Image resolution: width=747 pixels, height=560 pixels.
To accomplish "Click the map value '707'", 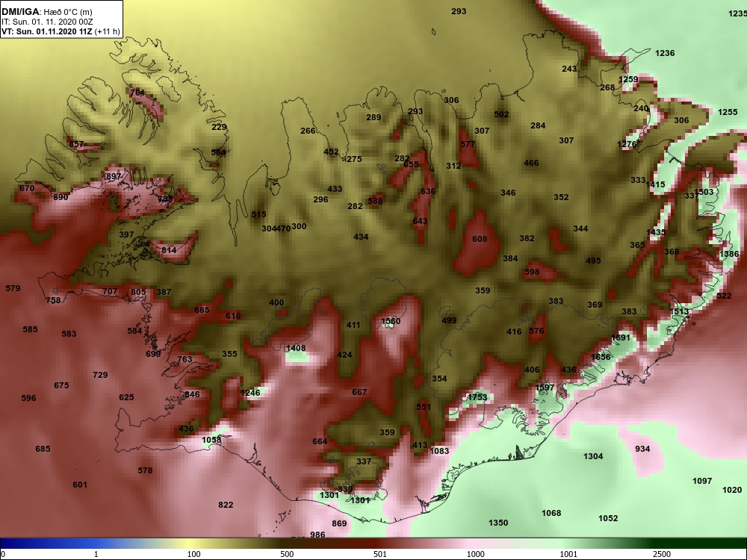I will tap(110, 291).
